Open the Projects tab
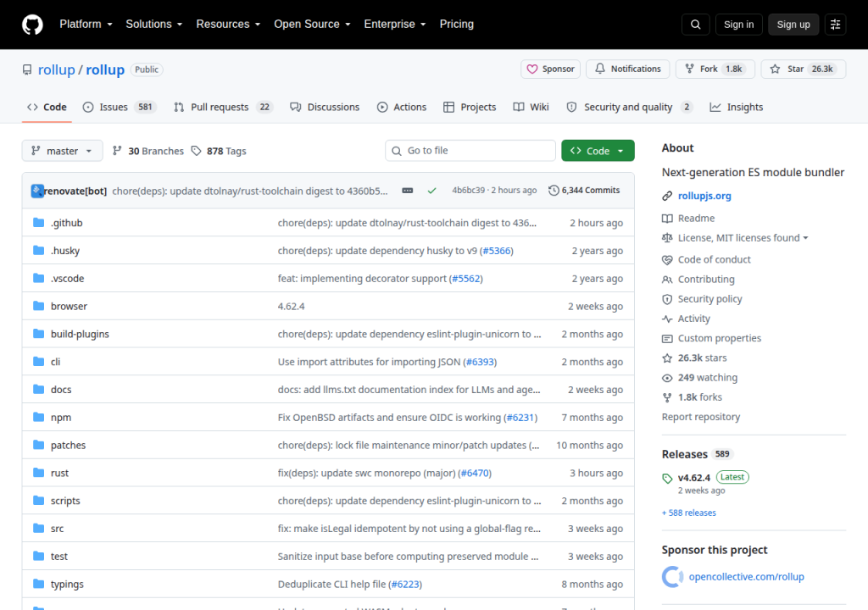This screenshot has height=610, width=868. 470,107
